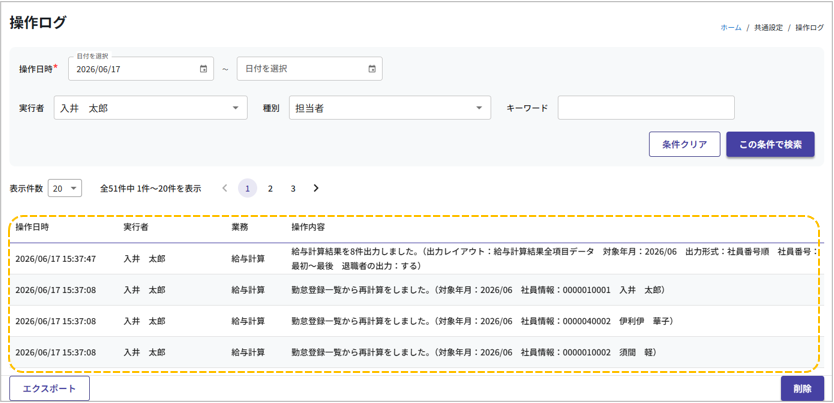Open calendar icon for end date
The height and width of the screenshot is (403, 834).
[x=372, y=69]
